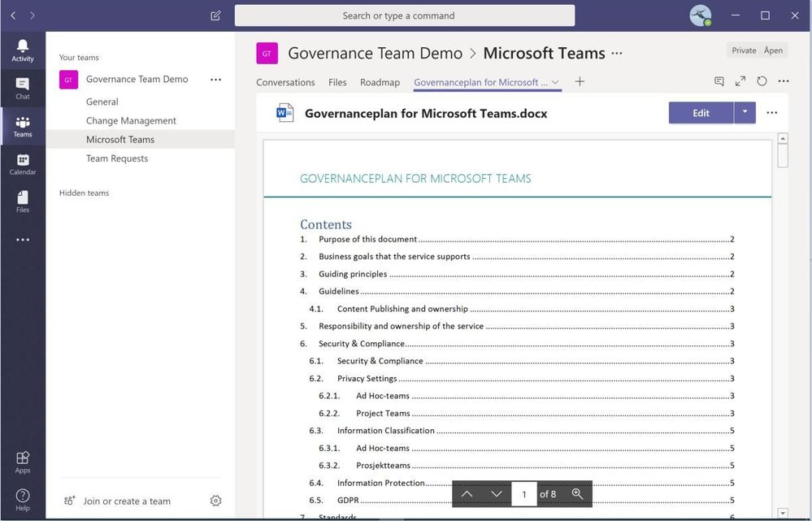812x521 pixels.
Task: Open manage teams settings gear
Action: coord(215,501)
